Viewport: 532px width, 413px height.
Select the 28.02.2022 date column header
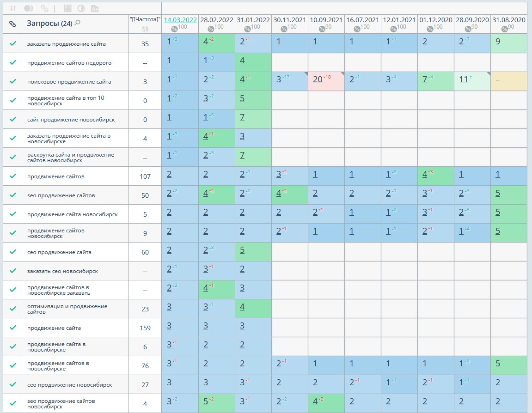pos(216,20)
